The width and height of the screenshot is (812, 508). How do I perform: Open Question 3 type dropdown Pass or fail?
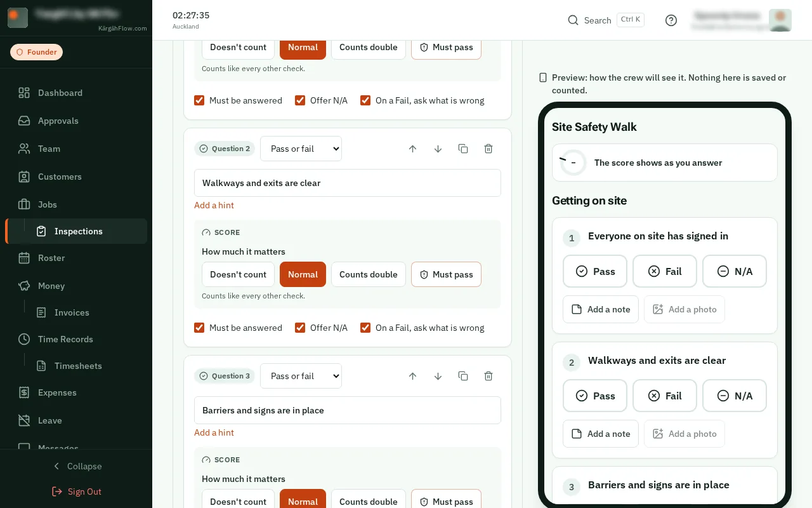(301, 376)
